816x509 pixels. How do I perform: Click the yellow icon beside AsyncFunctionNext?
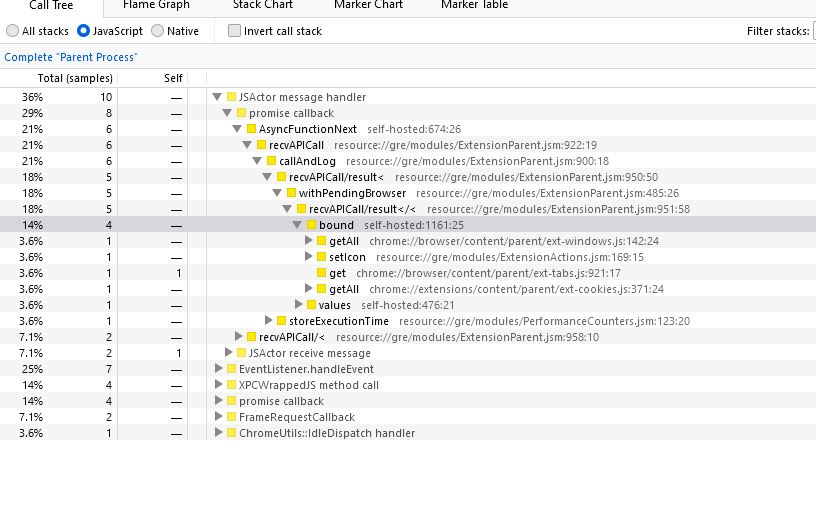[251, 129]
